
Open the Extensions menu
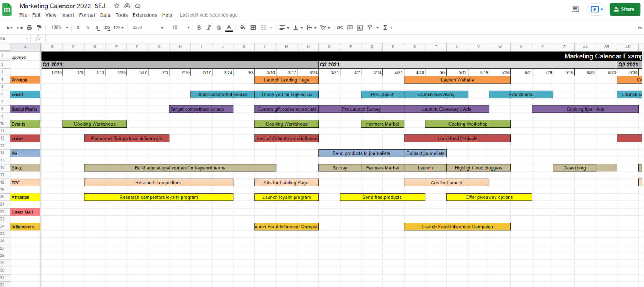(144, 15)
